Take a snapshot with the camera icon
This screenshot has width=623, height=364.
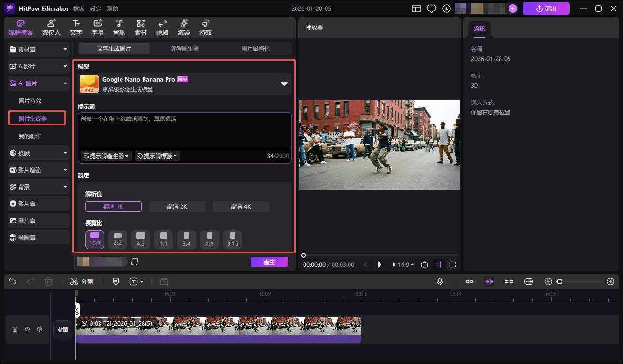(x=424, y=265)
